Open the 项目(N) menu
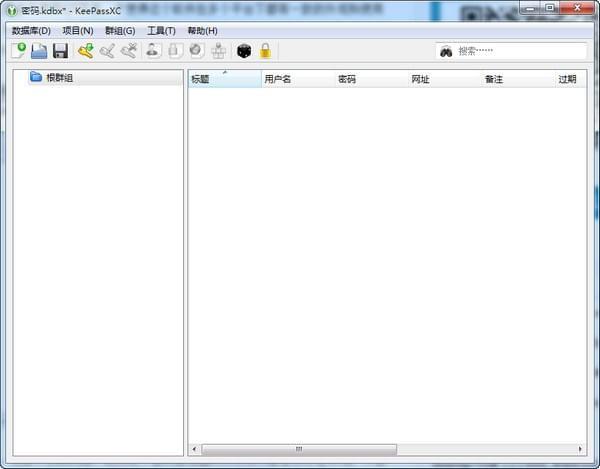The width and height of the screenshot is (600, 469). [x=78, y=31]
